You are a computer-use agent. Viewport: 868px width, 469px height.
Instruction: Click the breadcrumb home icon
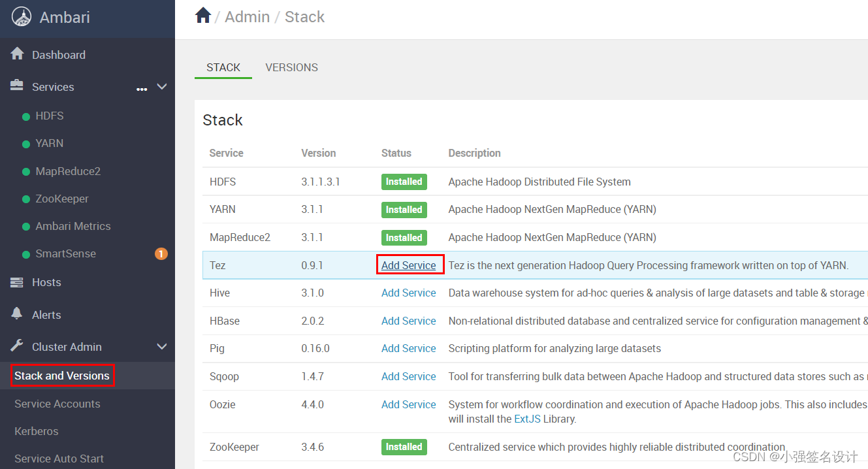203,16
